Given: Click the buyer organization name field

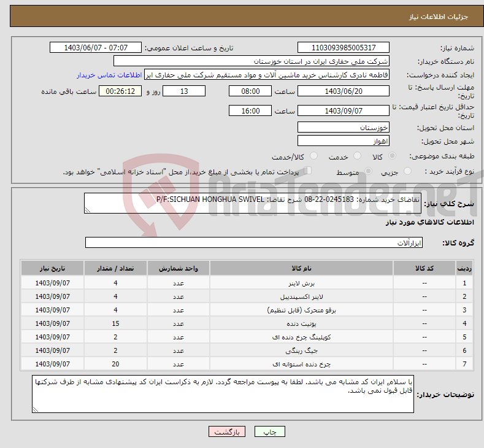Looking at the screenshot, I should [252, 61].
